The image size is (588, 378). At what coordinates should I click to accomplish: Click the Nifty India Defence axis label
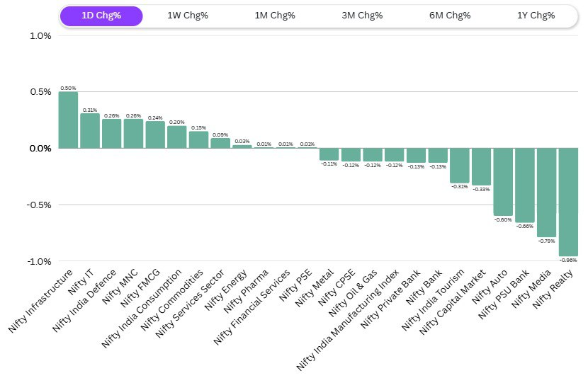coord(84,300)
